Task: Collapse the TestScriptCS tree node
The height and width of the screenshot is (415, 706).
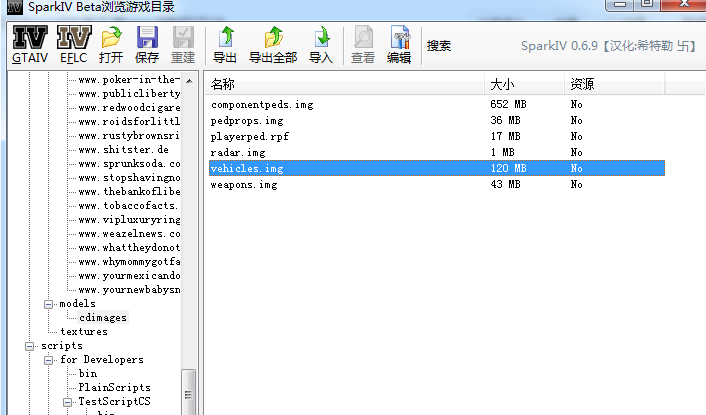Action: point(67,402)
